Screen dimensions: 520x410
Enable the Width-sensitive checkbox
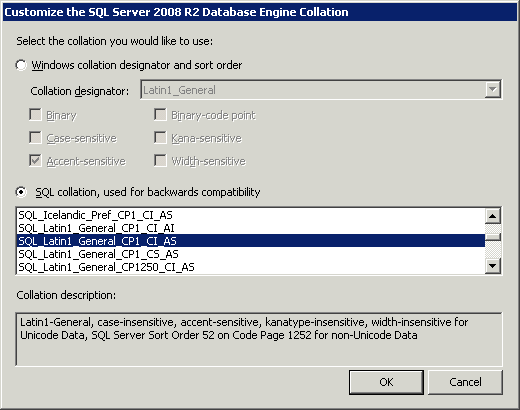[x=160, y=161]
